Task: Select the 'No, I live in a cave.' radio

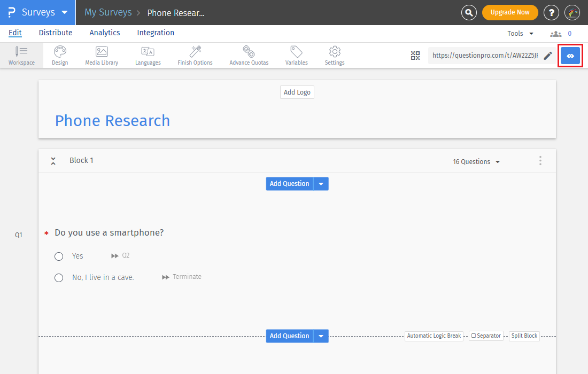Action: coord(59,278)
